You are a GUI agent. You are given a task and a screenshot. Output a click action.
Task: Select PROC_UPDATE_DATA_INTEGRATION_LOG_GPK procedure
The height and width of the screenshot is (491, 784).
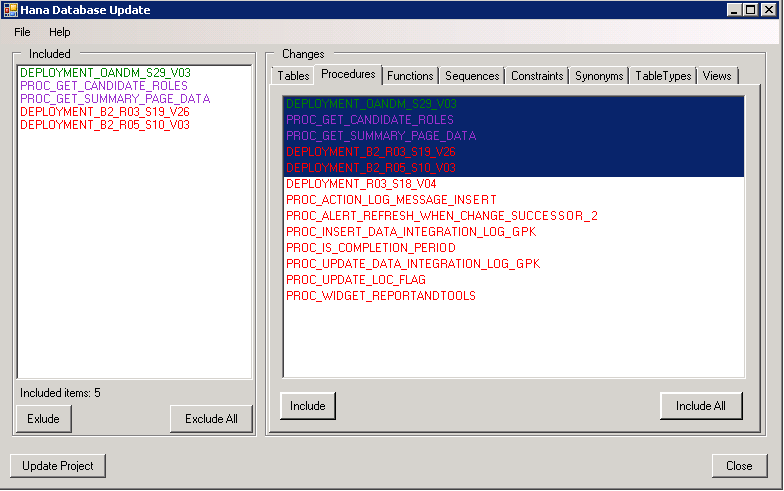click(514, 264)
